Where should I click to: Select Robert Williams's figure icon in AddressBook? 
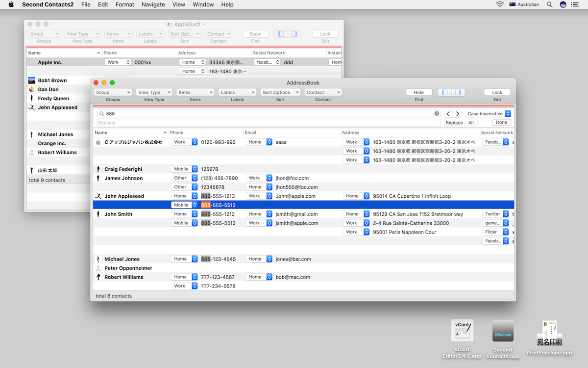pyautogui.click(x=98, y=277)
